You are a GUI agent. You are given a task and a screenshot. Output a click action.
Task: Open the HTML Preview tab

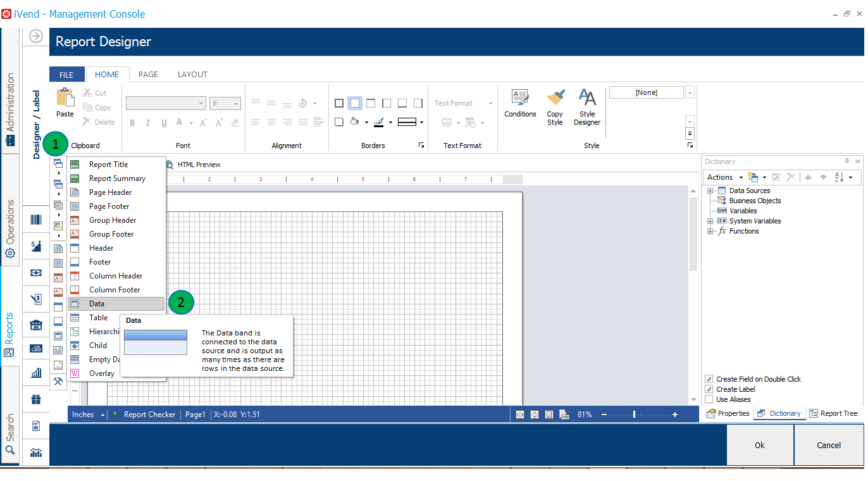pyautogui.click(x=194, y=165)
